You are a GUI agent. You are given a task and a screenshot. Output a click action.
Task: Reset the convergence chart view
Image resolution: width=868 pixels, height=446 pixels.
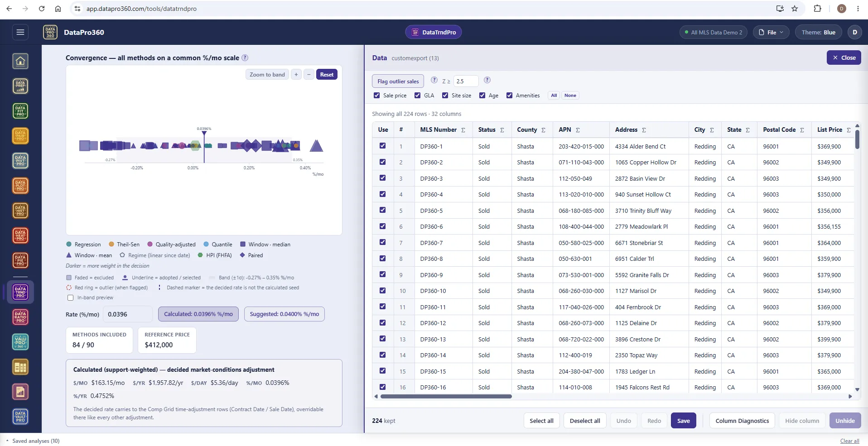[x=327, y=75]
